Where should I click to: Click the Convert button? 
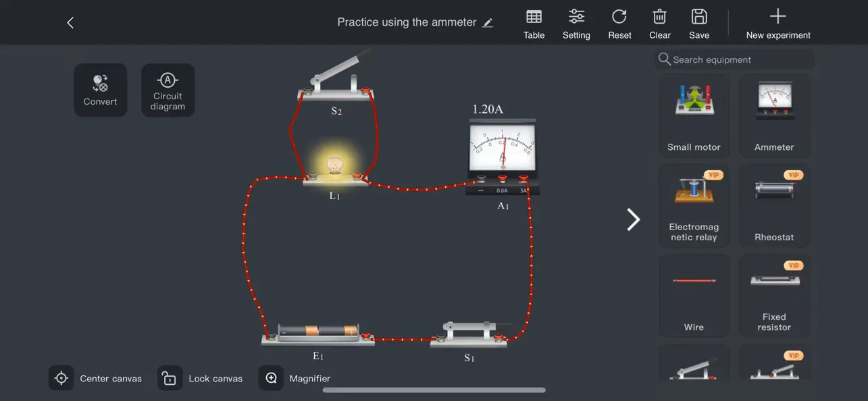(101, 90)
